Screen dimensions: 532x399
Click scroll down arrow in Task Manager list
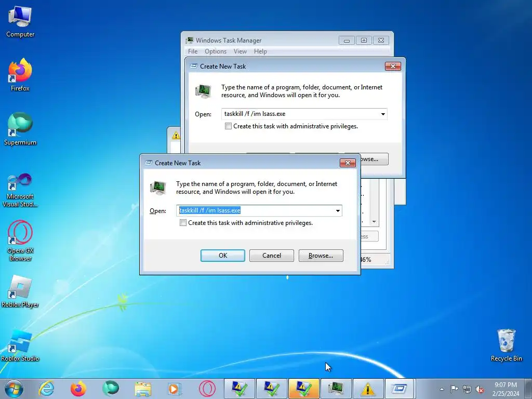tap(374, 222)
